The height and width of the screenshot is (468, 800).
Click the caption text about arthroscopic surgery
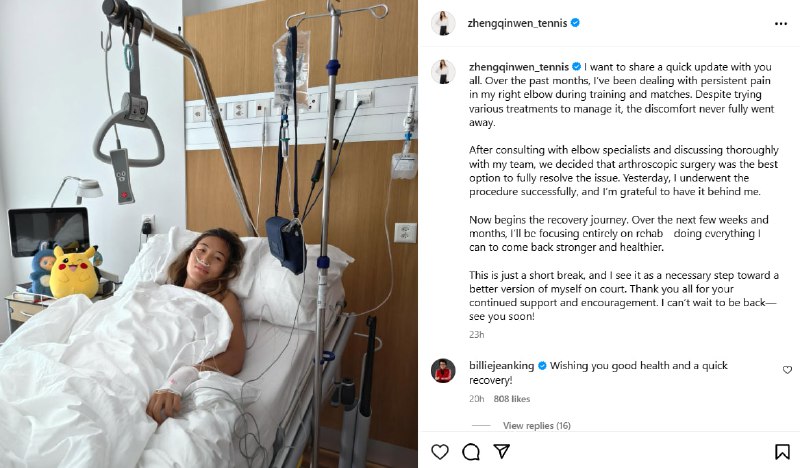(623, 171)
